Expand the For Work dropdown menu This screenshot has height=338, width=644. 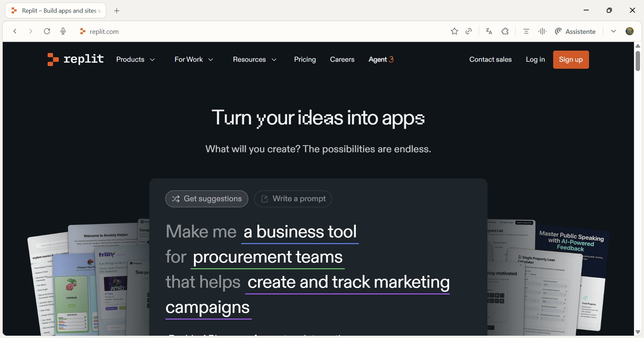(194, 60)
